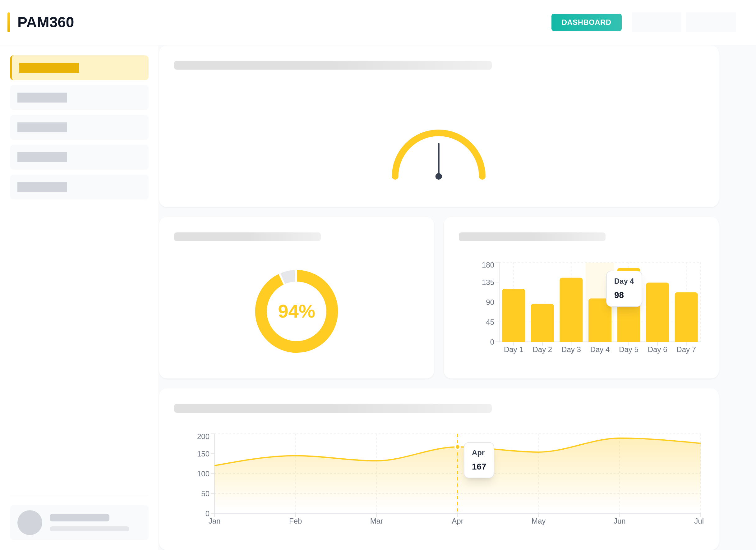Click the Jun label on line chart

[x=619, y=521]
